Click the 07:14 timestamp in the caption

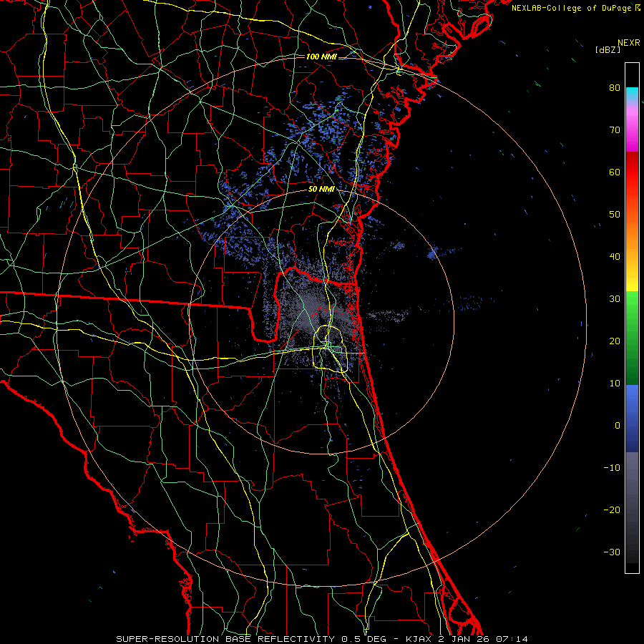512,639
